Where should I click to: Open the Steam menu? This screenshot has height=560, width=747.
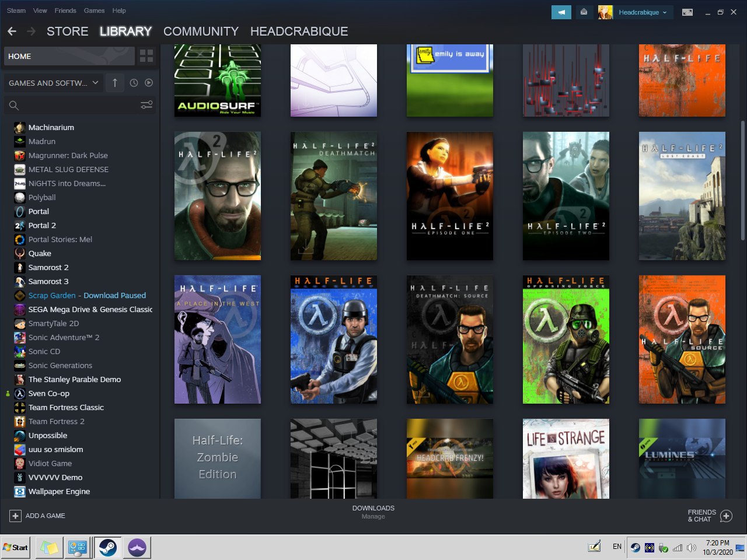(x=16, y=10)
